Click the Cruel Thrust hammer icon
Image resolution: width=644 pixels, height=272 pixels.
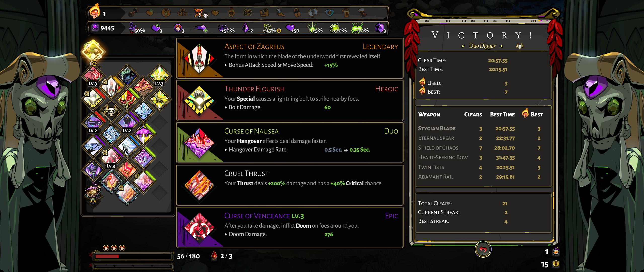[199, 185]
